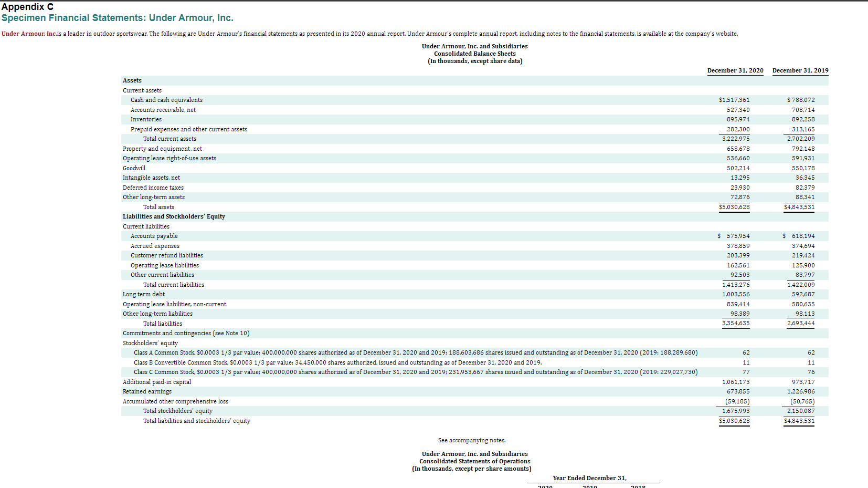Select the December 31, 2020 column header
Screen dimensions: 868x488
[735, 70]
